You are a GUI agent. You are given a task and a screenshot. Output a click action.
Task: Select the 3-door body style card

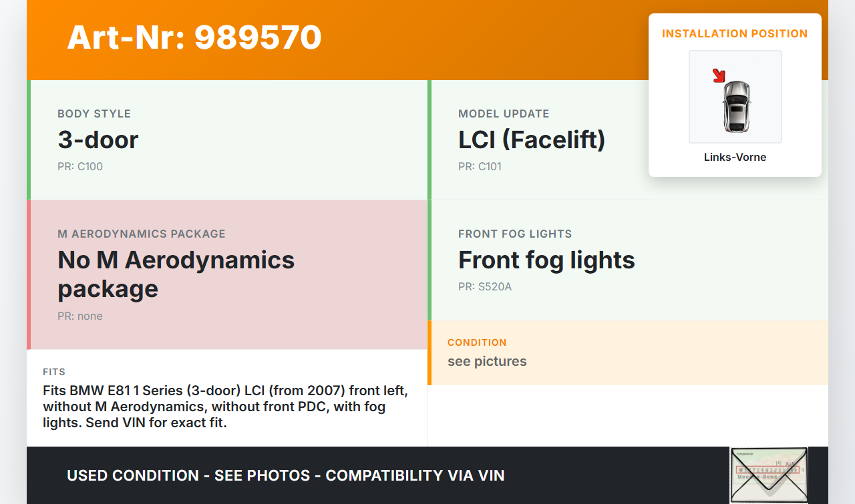click(227, 140)
